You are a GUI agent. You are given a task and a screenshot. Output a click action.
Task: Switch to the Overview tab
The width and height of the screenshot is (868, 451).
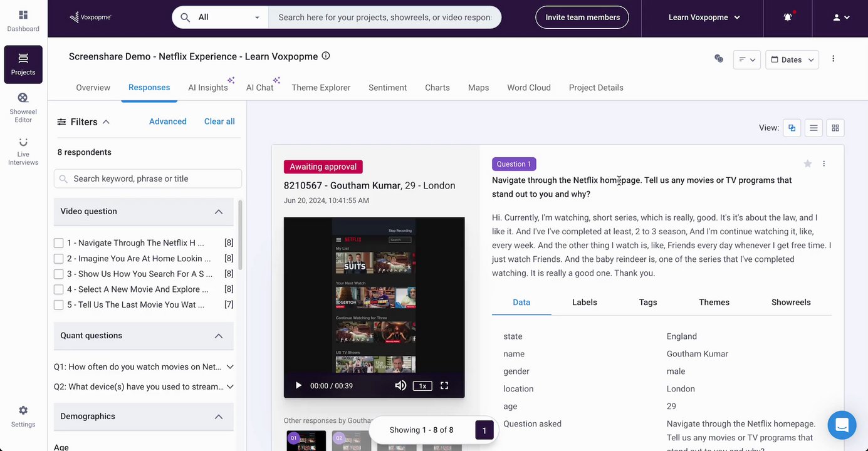pos(93,88)
